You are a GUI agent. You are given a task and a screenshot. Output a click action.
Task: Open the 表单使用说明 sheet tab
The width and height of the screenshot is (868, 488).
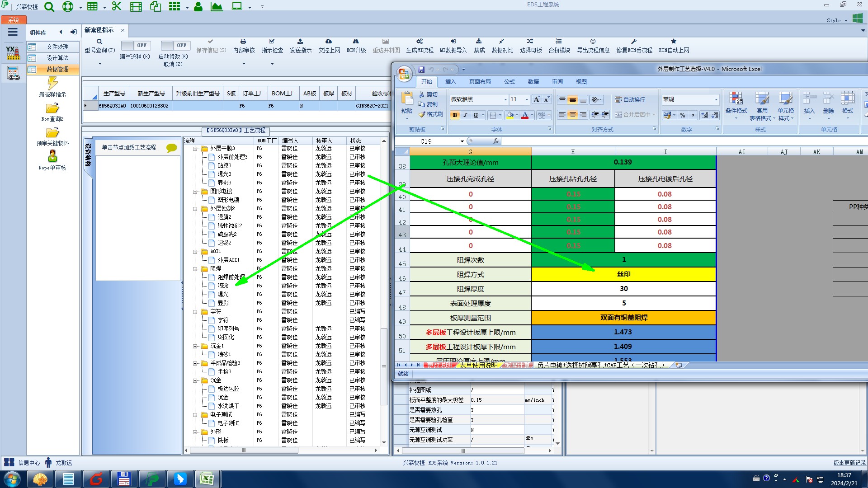tap(478, 365)
